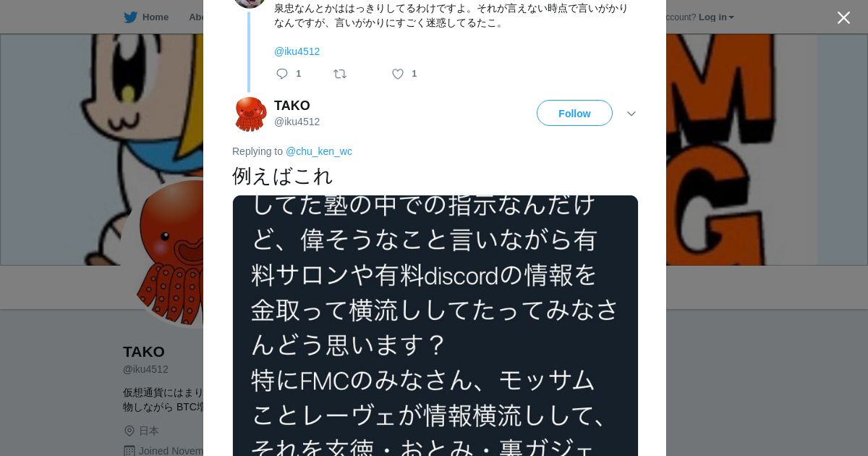Reply to the tweet via speech bubble icon
The width and height of the screenshot is (868, 456).
click(x=282, y=73)
